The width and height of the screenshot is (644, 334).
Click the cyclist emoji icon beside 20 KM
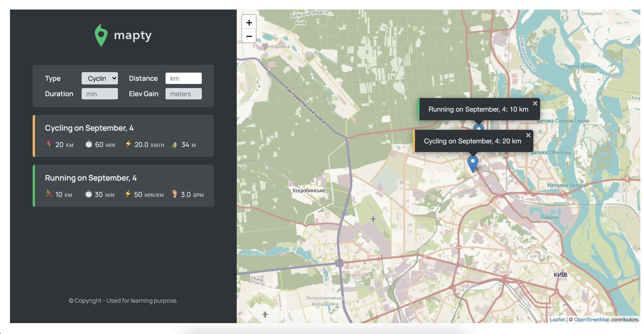(x=49, y=144)
